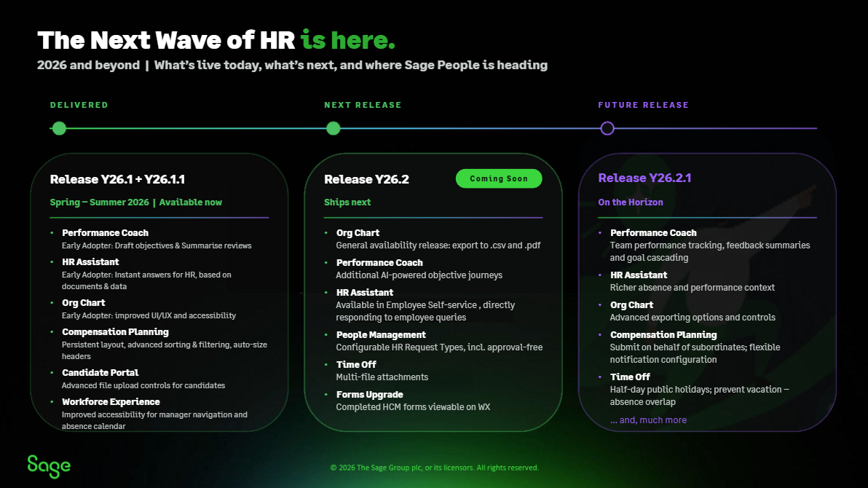Click Org Chart in the Y26.2.1 card
This screenshot has width=868, height=488.
tap(631, 304)
